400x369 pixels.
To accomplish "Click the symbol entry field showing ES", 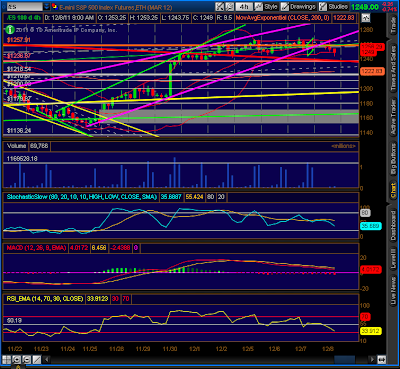I will [24, 6].
